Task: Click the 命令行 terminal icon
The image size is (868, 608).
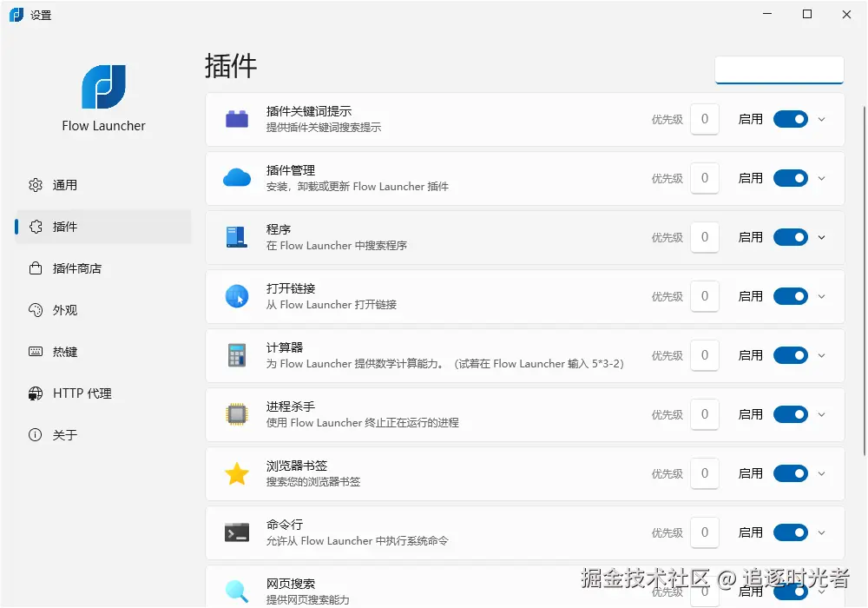Action: click(237, 532)
